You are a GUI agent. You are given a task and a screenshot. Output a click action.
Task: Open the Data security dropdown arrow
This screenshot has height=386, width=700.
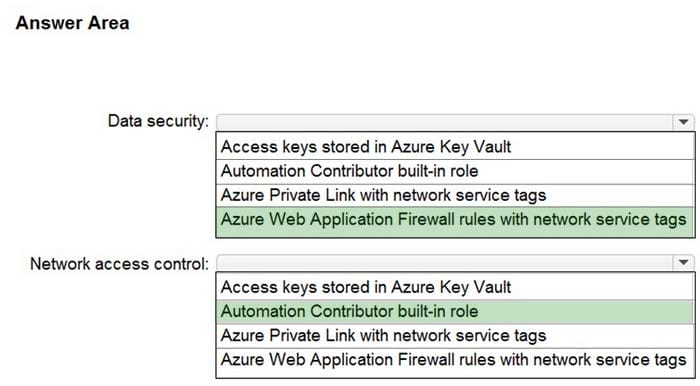tap(683, 122)
